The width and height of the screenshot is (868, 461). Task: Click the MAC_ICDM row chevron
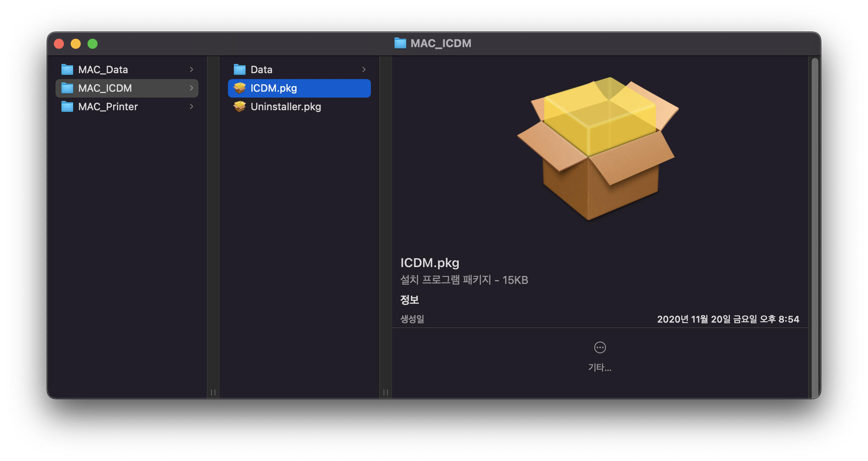tap(191, 88)
